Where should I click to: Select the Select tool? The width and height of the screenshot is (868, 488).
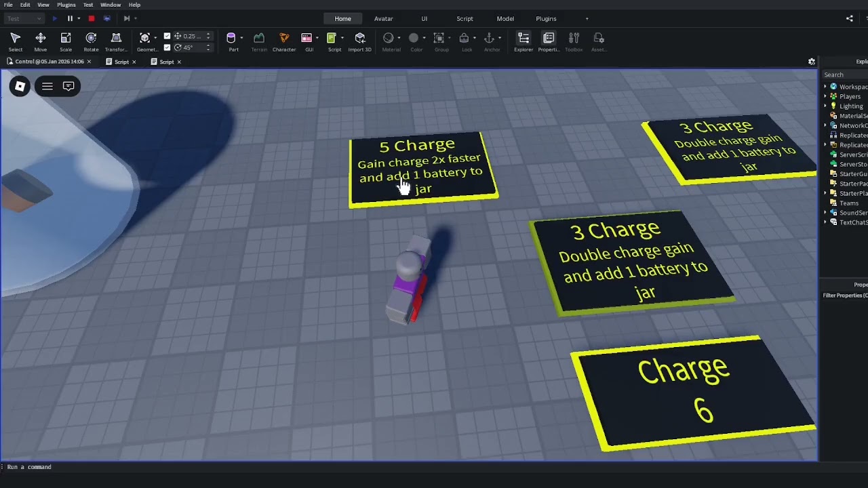(16, 42)
